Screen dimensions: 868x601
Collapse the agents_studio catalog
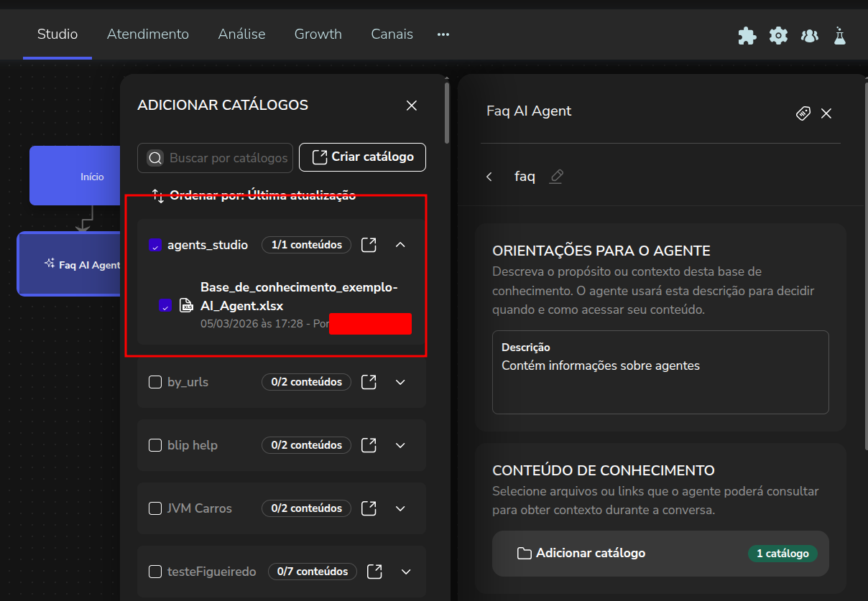click(401, 245)
